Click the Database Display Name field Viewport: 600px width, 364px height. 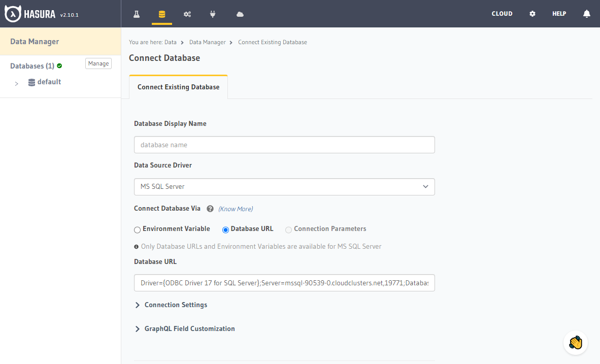(x=284, y=145)
